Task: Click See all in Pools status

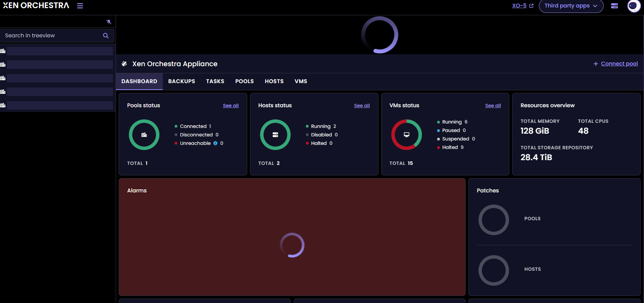Action: [231, 106]
